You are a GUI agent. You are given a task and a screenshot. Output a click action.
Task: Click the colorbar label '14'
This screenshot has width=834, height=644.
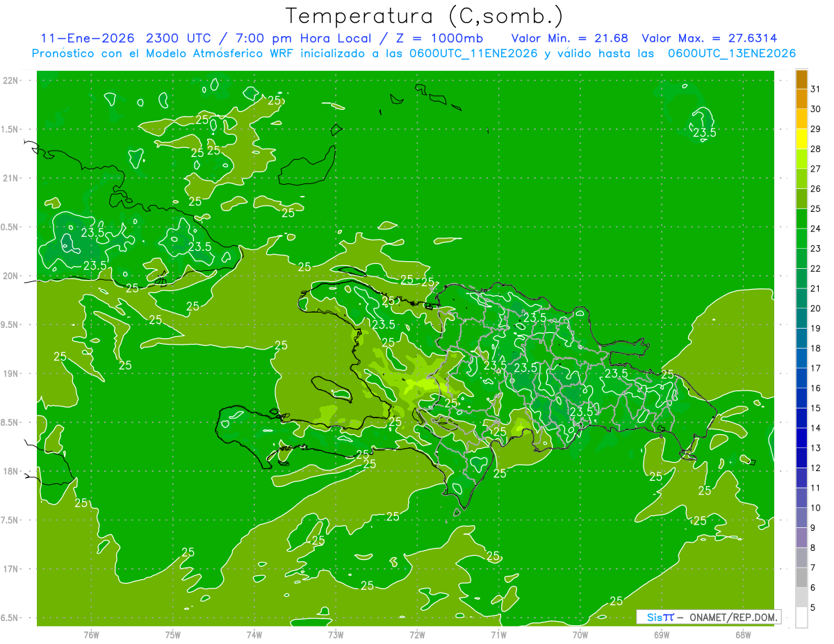816,428
